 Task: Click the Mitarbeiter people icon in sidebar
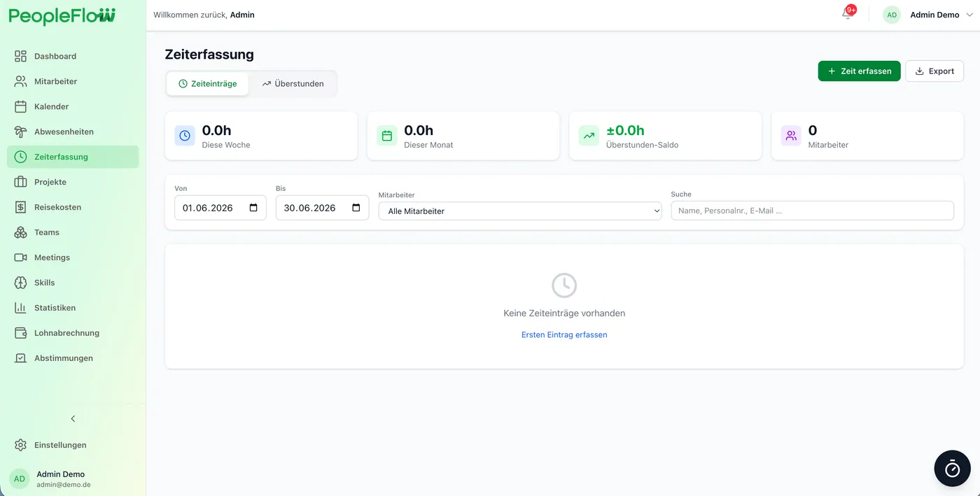tap(20, 81)
